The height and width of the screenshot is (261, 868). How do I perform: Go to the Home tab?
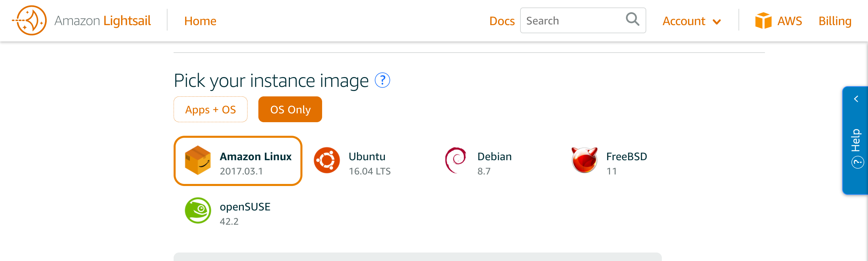[200, 21]
